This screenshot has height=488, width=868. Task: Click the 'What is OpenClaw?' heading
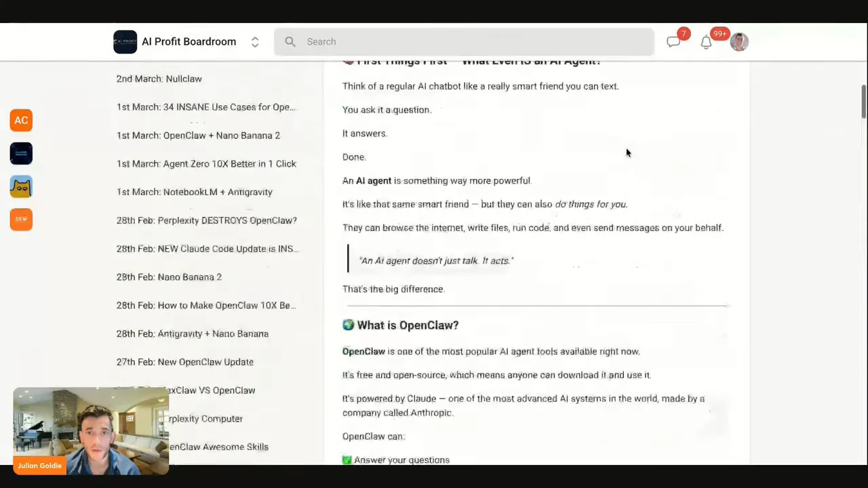[408, 325]
